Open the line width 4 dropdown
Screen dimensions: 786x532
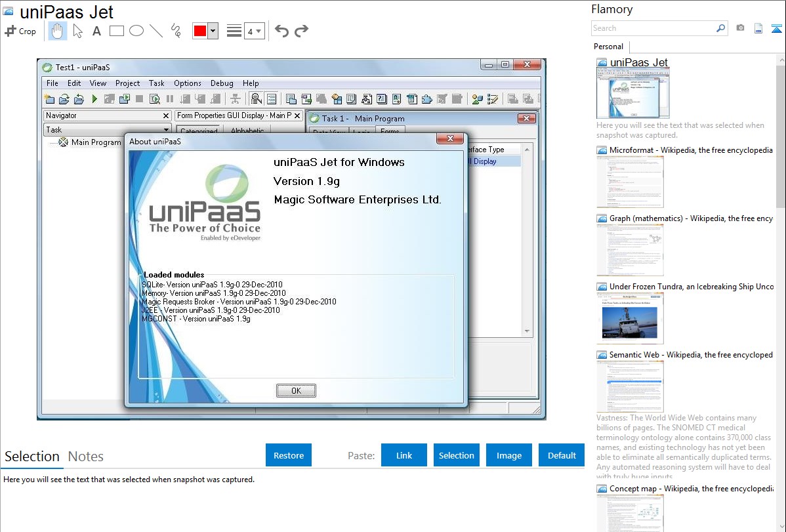tap(254, 31)
